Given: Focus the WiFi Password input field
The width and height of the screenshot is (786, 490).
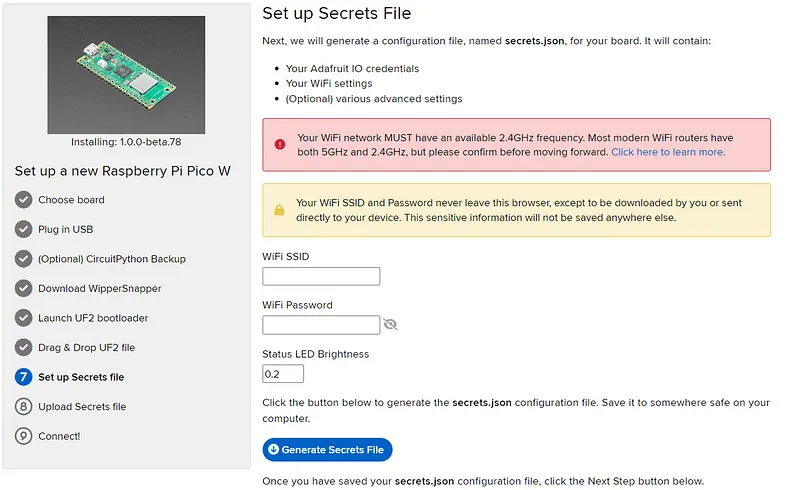Looking at the screenshot, I should tap(321, 325).
